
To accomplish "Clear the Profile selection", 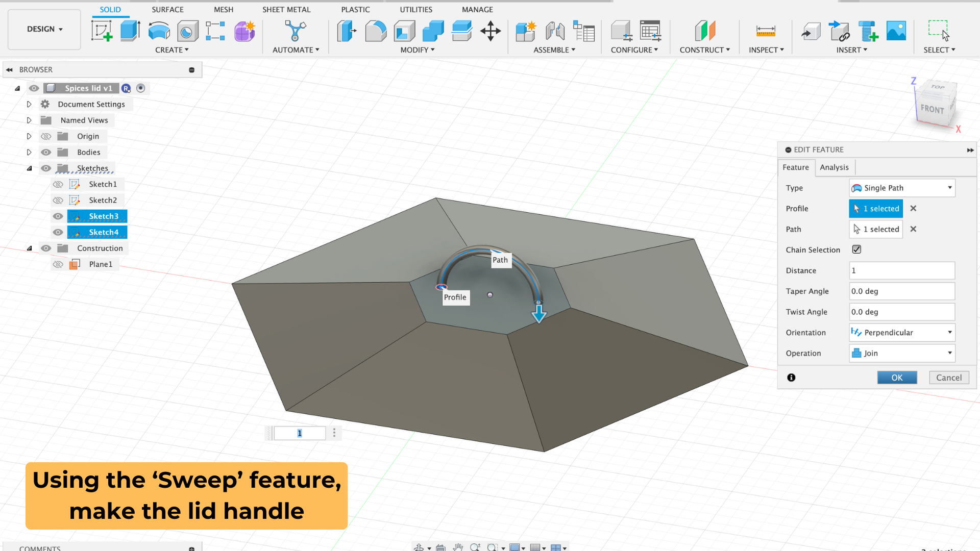I will [913, 208].
